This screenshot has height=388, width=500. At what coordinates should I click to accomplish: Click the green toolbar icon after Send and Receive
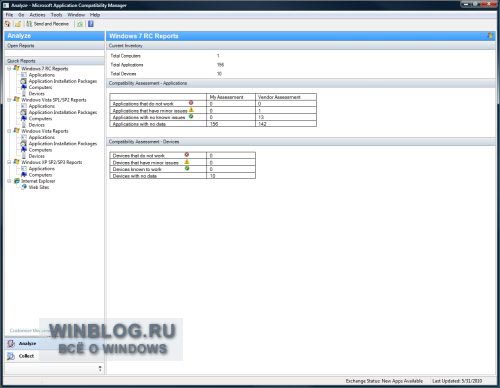pyautogui.click(x=80, y=24)
